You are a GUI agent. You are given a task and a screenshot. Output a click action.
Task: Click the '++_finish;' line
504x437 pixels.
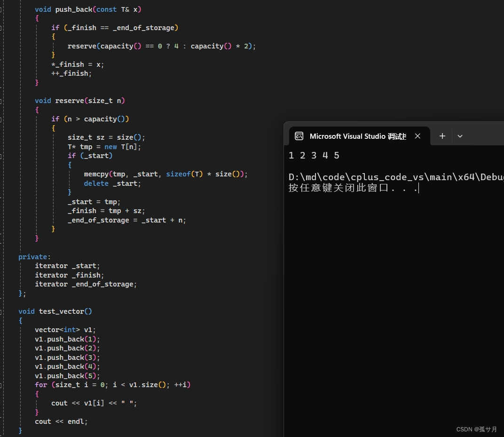pyautogui.click(x=71, y=74)
